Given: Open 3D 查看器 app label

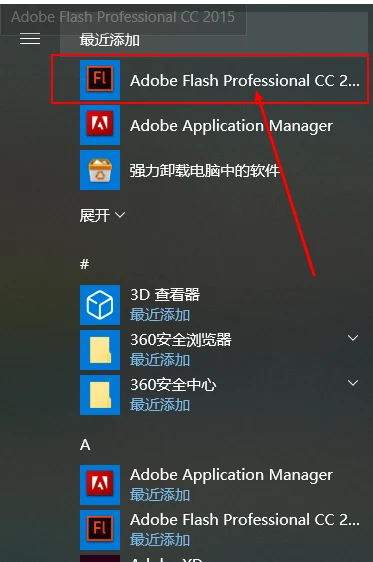Looking at the screenshot, I should [x=165, y=295].
